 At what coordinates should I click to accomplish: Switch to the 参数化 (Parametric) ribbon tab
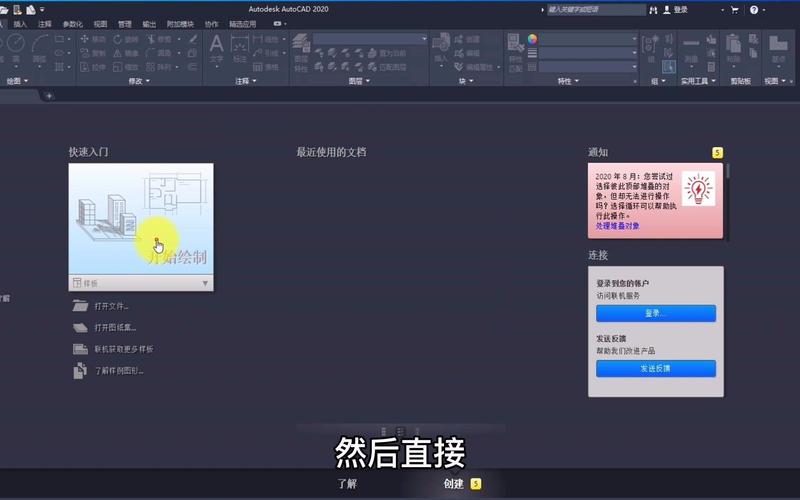coord(72,24)
